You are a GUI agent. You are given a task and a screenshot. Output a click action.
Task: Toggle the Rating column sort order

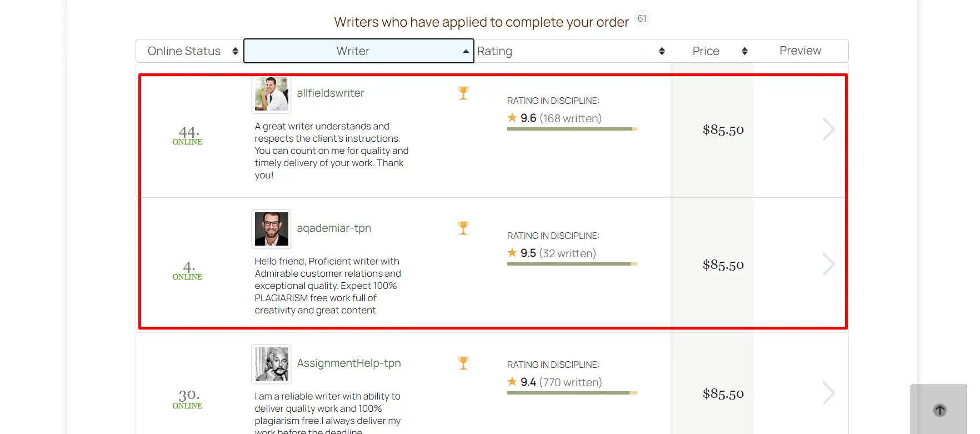(662, 51)
